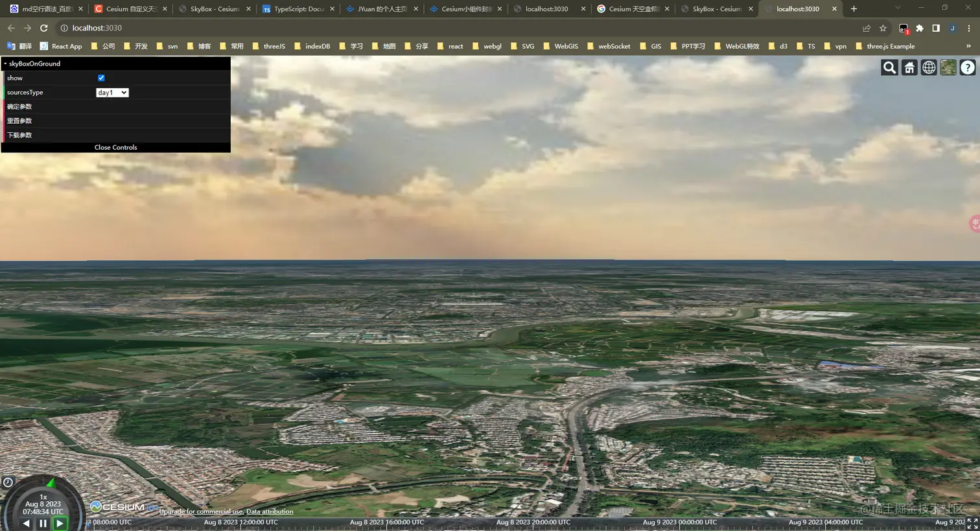
Task: Collapse the skyBoxOnGround folder
Action: (34, 64)
